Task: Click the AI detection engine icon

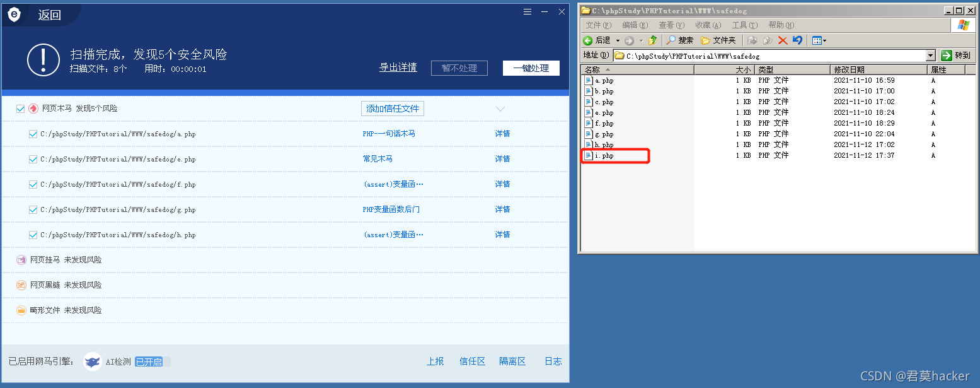Action: click(93, 362)
